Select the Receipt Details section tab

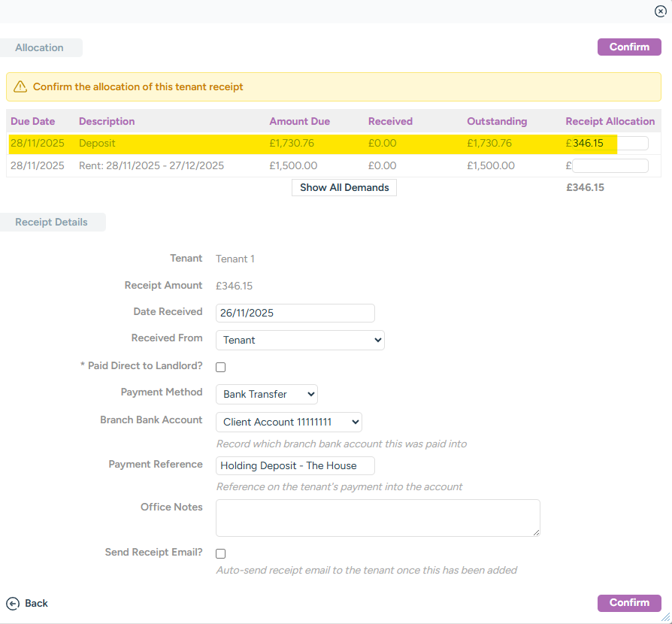[x=52, y=222]
